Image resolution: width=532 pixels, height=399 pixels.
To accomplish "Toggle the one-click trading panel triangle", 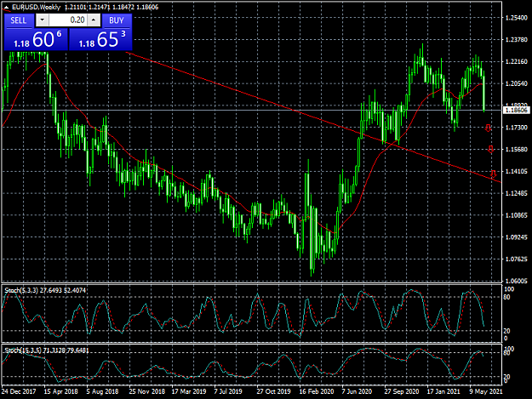I will click(x=7, y=7).
